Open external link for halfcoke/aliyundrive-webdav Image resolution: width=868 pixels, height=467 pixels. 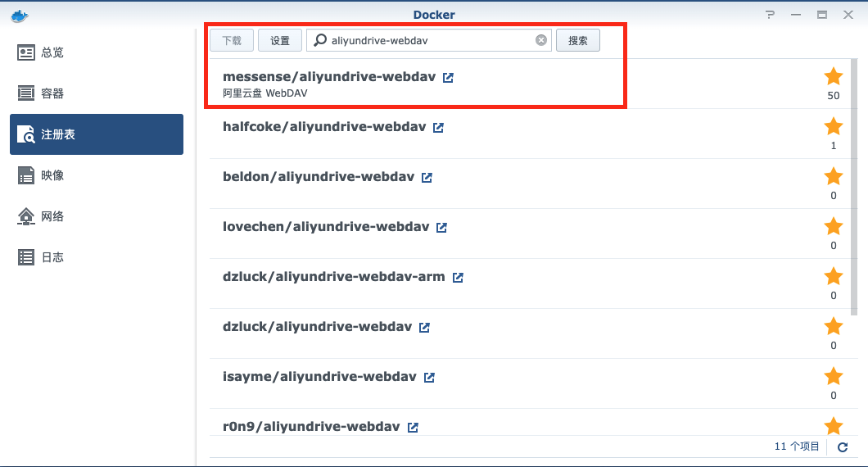coord(438,128)
